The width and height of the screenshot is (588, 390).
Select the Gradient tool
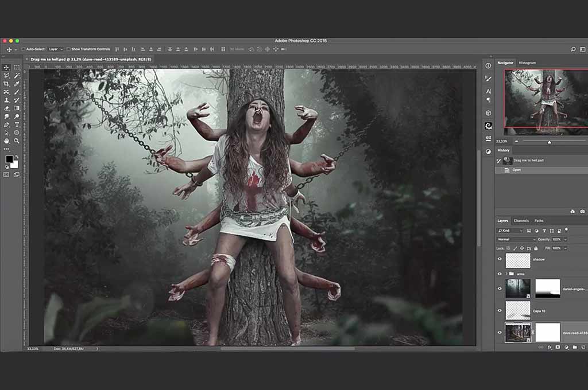pyautogui.click(x=17, y=108)
